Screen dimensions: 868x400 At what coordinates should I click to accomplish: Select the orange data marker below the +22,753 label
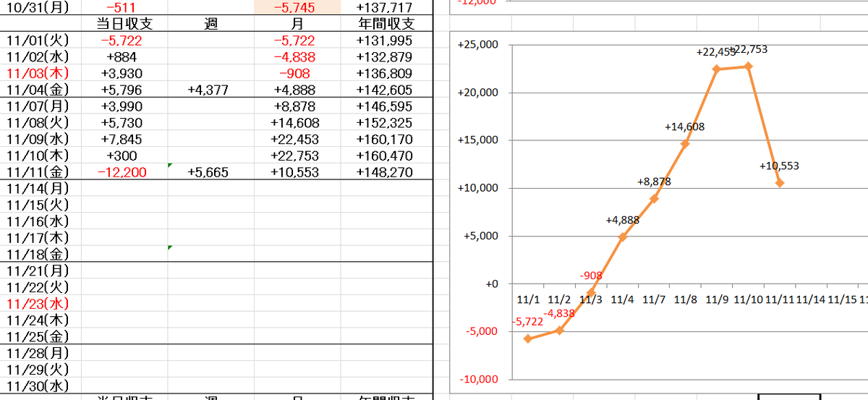pyautogui.click(x=748, y=66)
